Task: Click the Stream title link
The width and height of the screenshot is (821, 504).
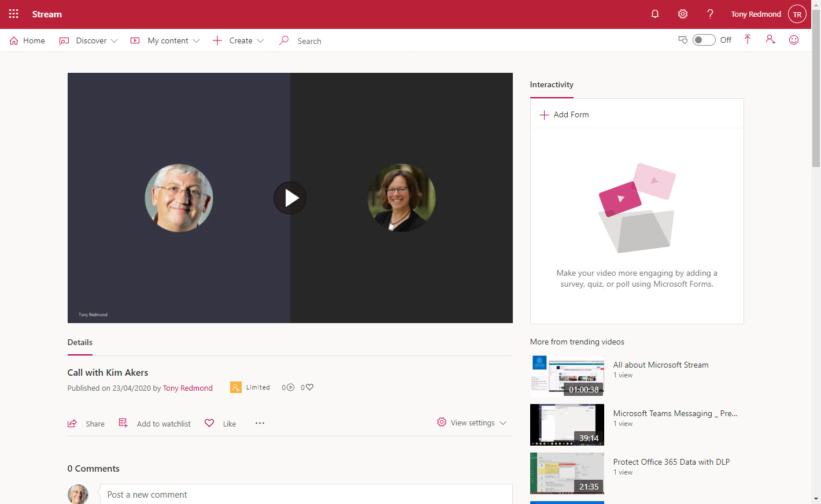Action: tap(47, 14)
